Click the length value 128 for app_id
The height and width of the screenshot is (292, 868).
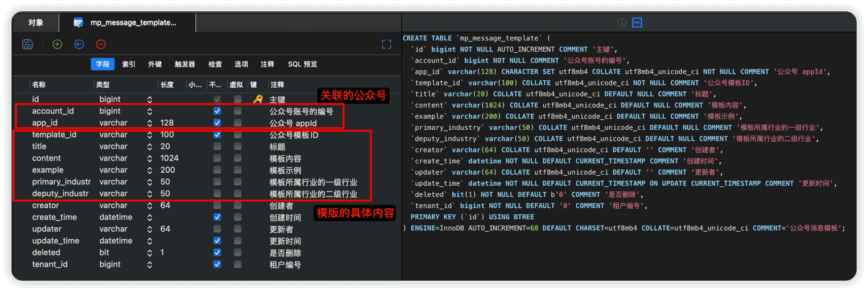pyautogui.click(x=167, y=123)
